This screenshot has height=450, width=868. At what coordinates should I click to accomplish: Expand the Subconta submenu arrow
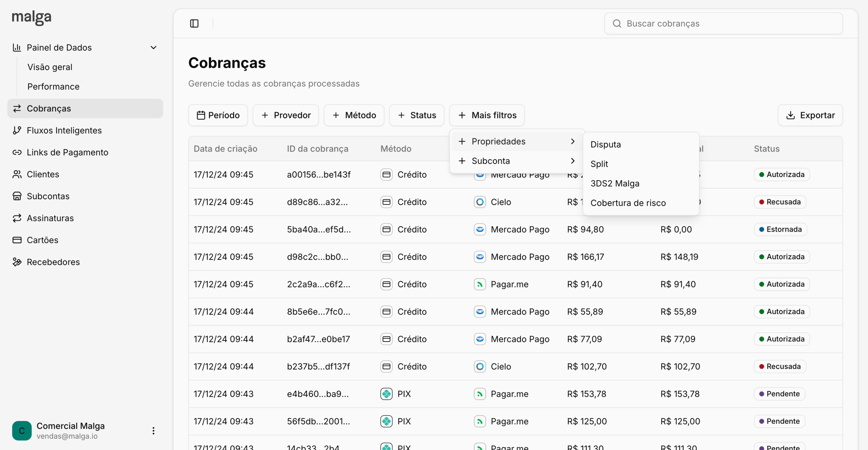[573, 161]
